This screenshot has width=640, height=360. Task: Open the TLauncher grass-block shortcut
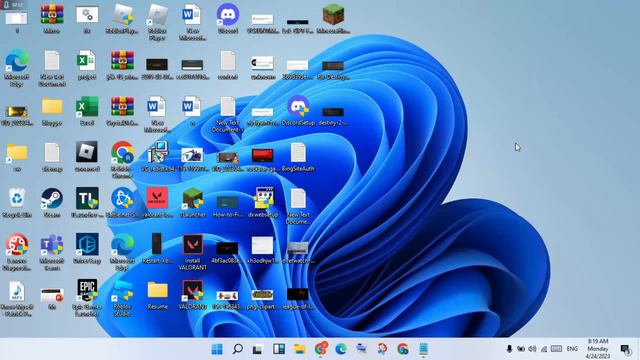click(192, 199)
